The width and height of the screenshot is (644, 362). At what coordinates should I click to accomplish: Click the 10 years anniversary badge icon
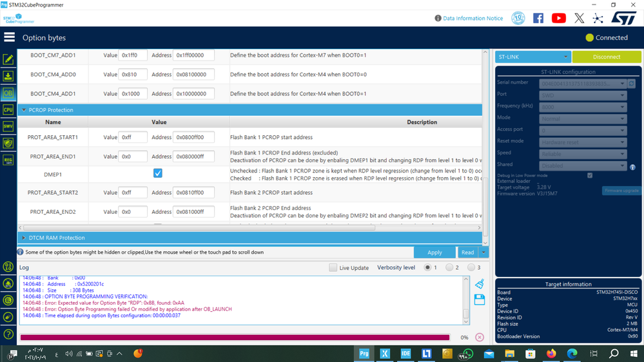click(518, 18)
